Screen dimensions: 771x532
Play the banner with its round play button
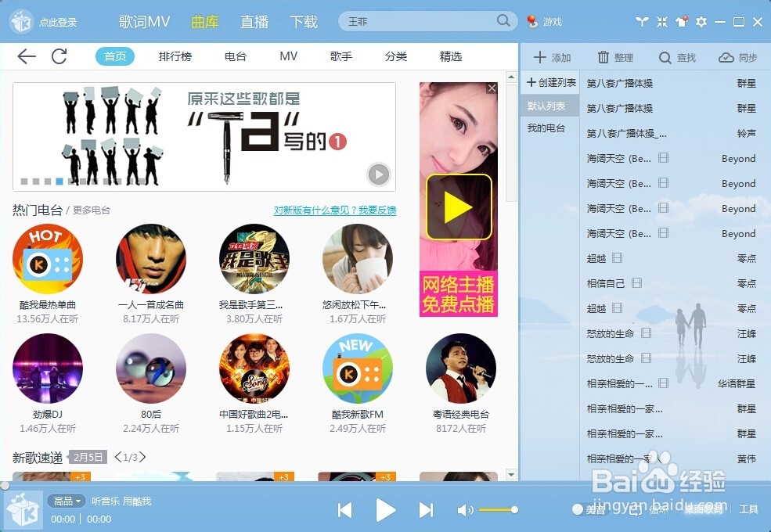pos(379,174)
